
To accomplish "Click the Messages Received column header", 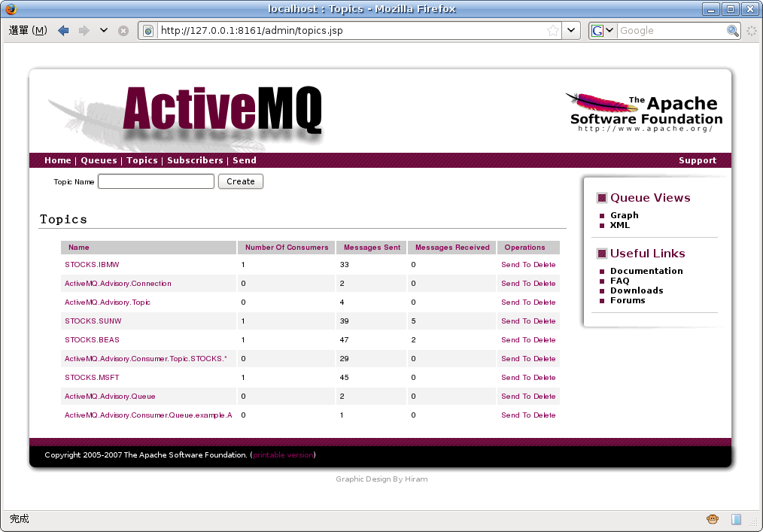I will (452, 248).
